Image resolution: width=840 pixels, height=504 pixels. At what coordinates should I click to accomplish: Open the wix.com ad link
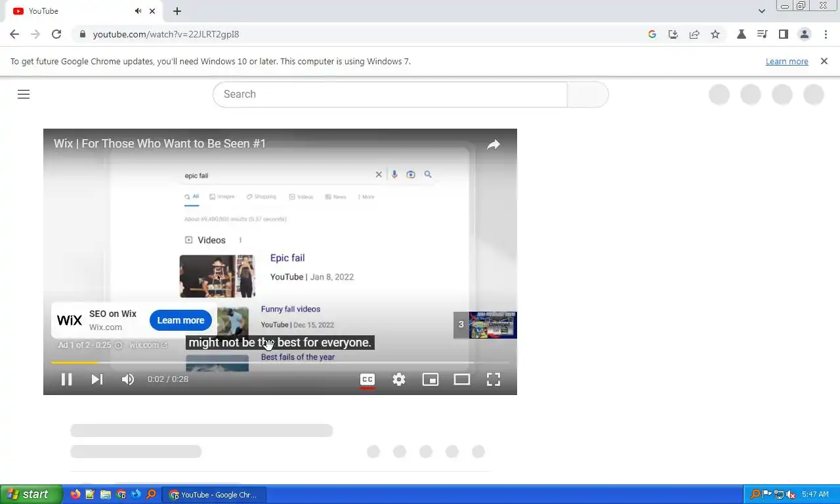point(148,345)
